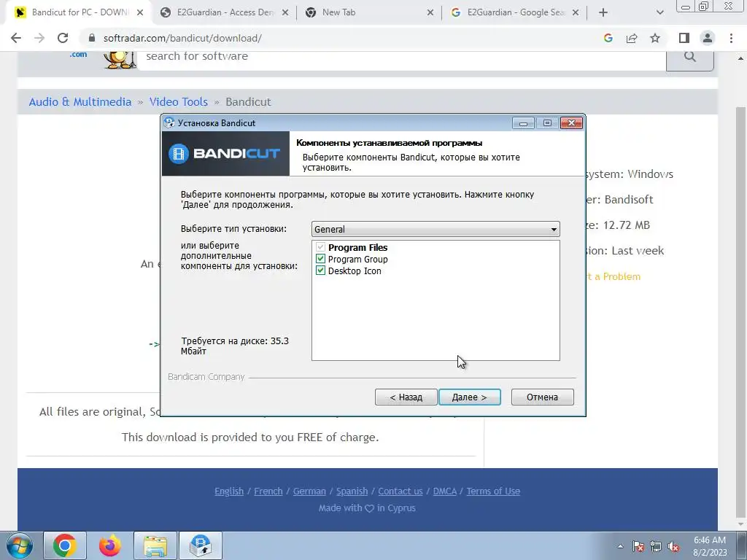
Task: Toggle the Chrome side panel icon
Action: coord(684,38)
